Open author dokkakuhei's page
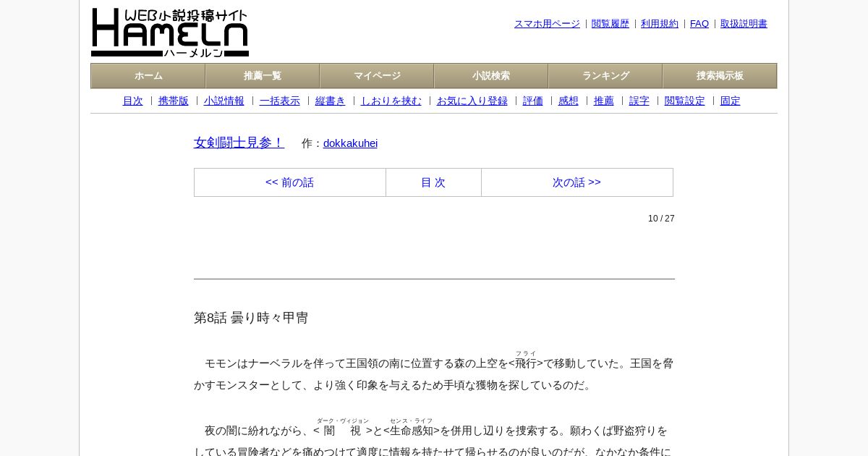This screenshot has width=868, height=456. tap(350, 143)
